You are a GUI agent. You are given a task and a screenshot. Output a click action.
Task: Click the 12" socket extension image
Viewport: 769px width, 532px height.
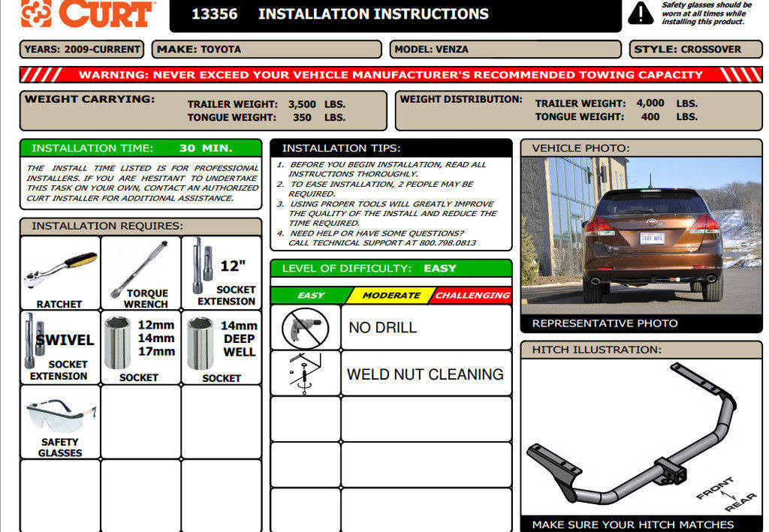[203, 265]
